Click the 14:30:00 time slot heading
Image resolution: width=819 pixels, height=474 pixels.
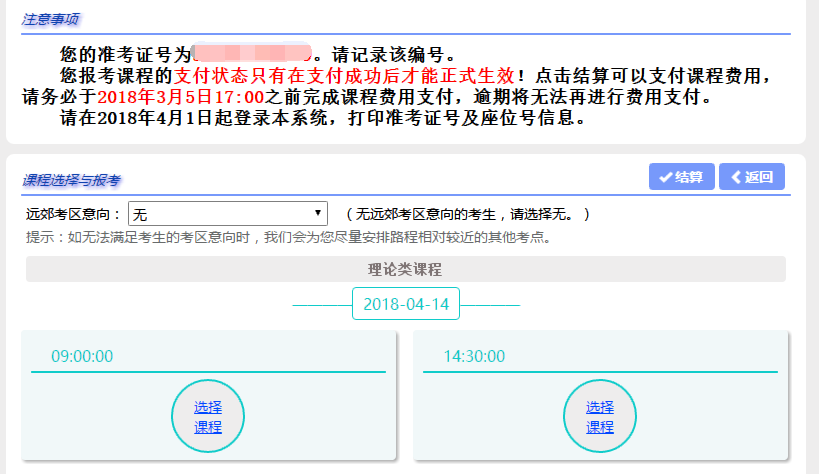(x=474, y=356)
